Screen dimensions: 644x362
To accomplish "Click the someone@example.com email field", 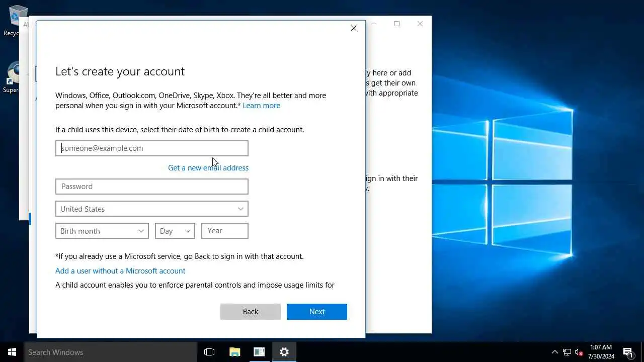I will pos(152,148).
